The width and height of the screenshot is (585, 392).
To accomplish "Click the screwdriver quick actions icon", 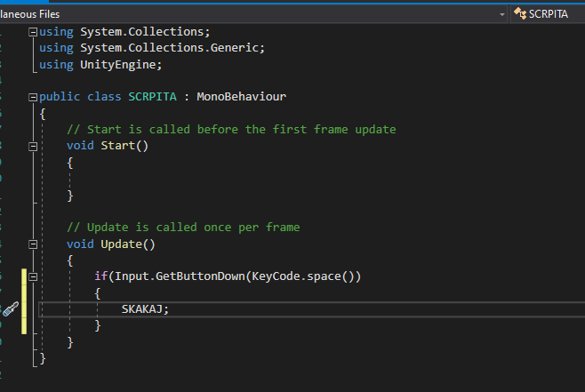I will [11, 309].
